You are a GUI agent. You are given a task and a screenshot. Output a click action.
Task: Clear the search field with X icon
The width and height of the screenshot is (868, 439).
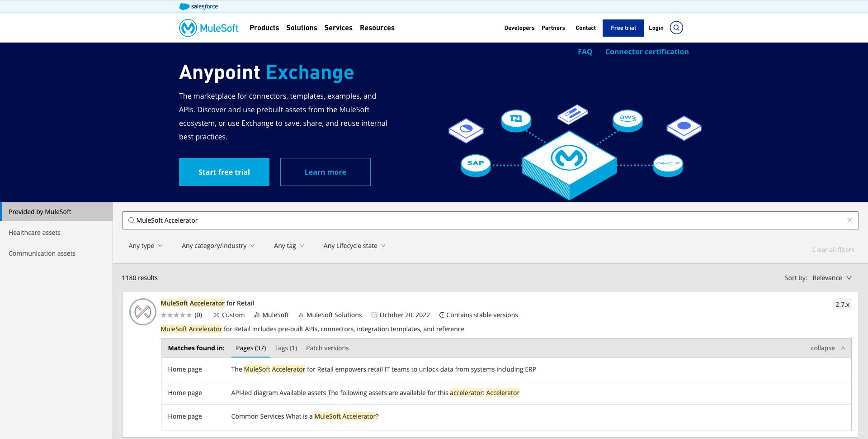[x=850, y=220]
